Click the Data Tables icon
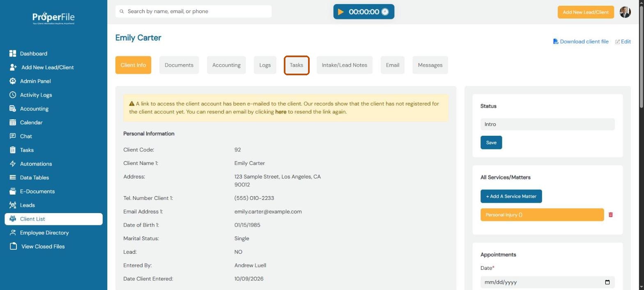Screen dimensions: 644x290 click(13, 177)
